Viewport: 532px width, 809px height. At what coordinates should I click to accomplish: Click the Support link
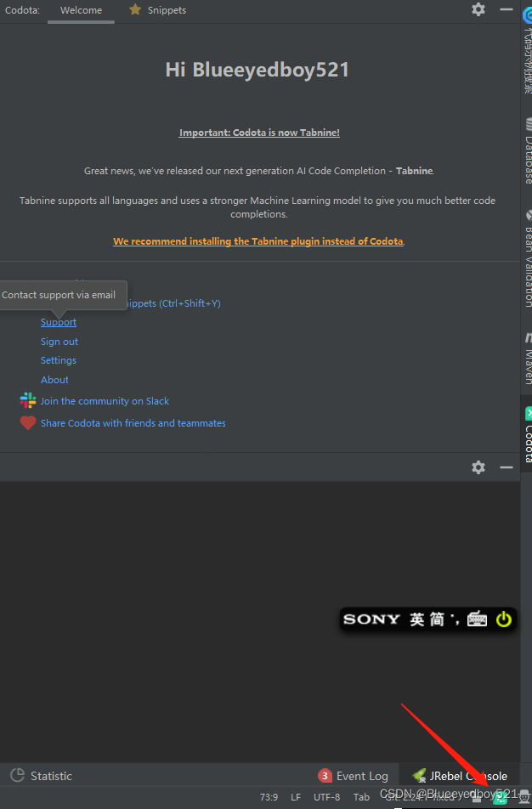(x=59, y=322)
